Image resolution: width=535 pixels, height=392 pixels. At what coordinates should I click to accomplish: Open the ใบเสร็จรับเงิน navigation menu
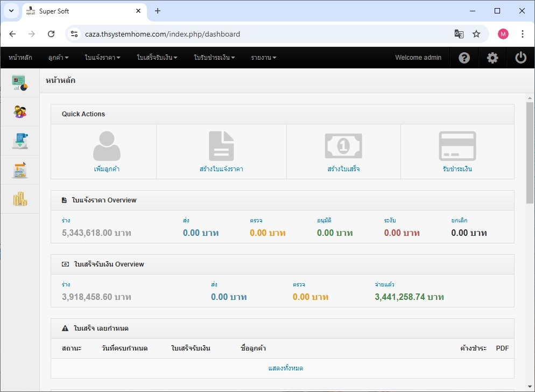(x=157, y=58)
